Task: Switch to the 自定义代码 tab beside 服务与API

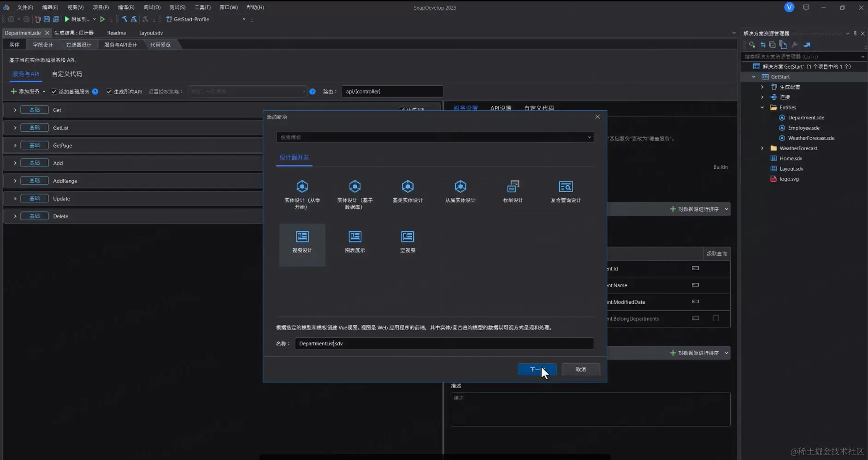Action: [67, 74]
